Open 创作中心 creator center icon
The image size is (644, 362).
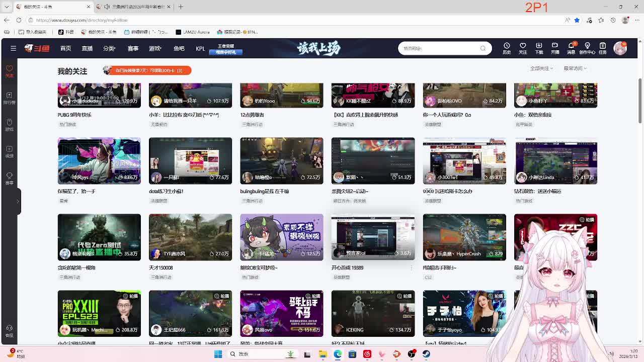pyautogui.click(x=587, y=48)
